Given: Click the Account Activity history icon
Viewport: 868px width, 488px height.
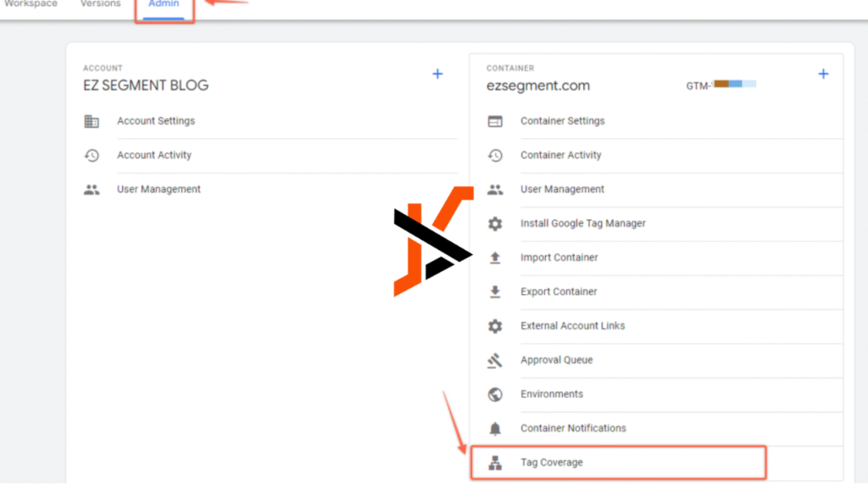Looking at the screenshot, I should pos(92,156).
